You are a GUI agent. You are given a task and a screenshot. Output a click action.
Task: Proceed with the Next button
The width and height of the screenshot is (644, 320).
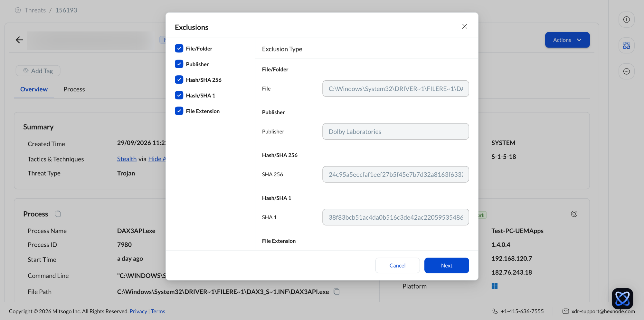click(x=447, y=265)
